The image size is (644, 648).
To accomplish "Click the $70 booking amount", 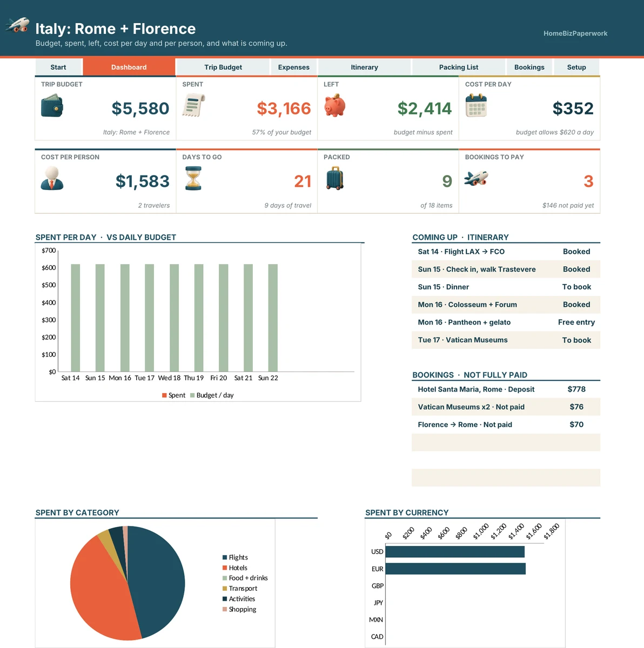I will [x=576, y=424].
